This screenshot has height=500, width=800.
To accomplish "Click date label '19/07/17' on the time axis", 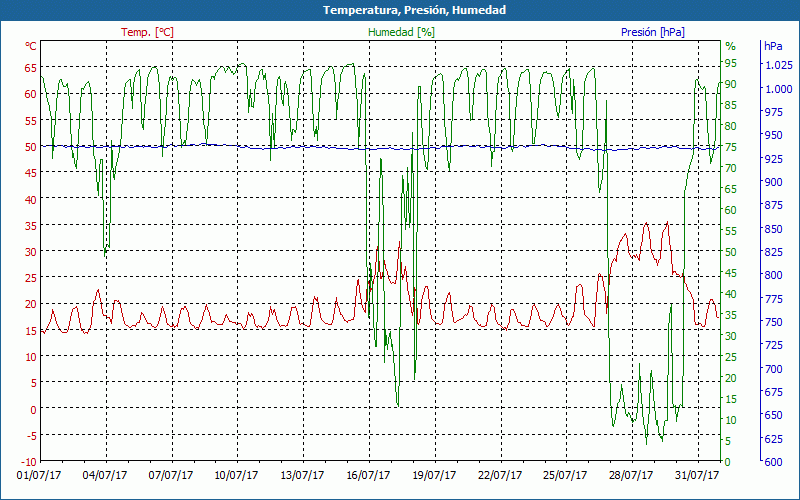I will pos(434,475).
